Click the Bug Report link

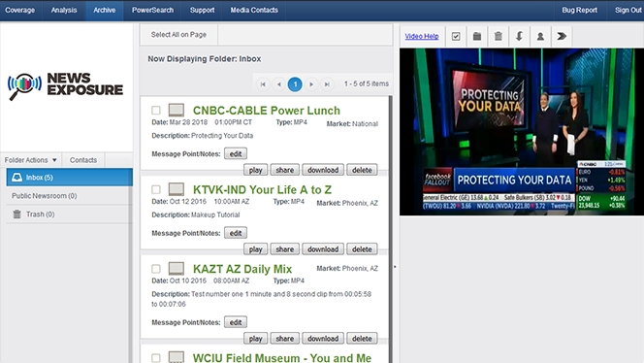coord(580,10)
